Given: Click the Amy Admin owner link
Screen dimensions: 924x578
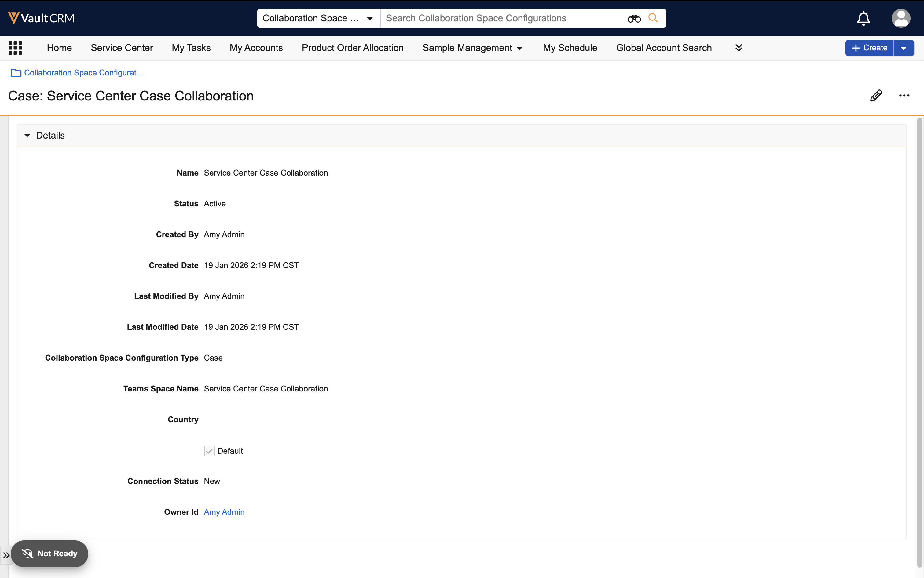Looking at the screenshot, I should (224, 512).
